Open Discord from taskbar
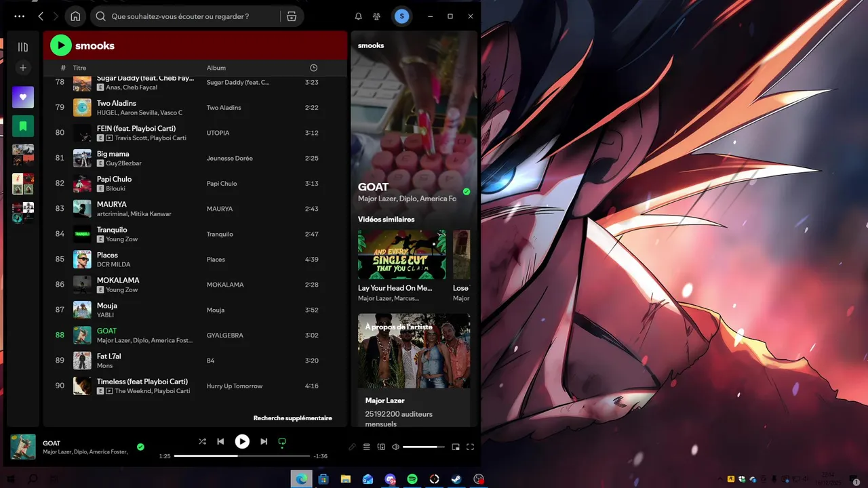 pyautogui.click(x=390, y=479)
